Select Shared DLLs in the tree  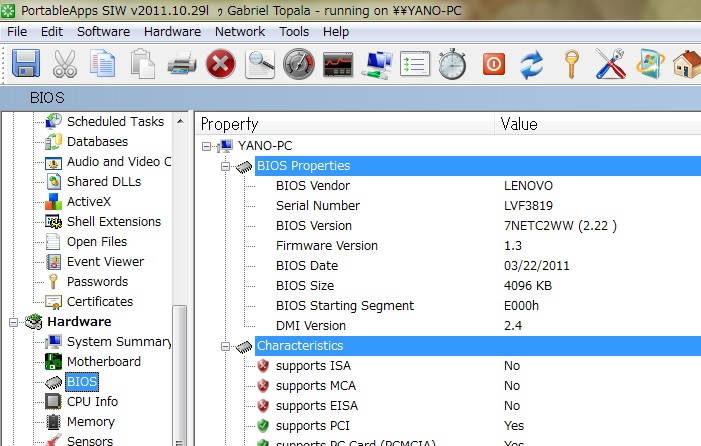click(104, 181)
